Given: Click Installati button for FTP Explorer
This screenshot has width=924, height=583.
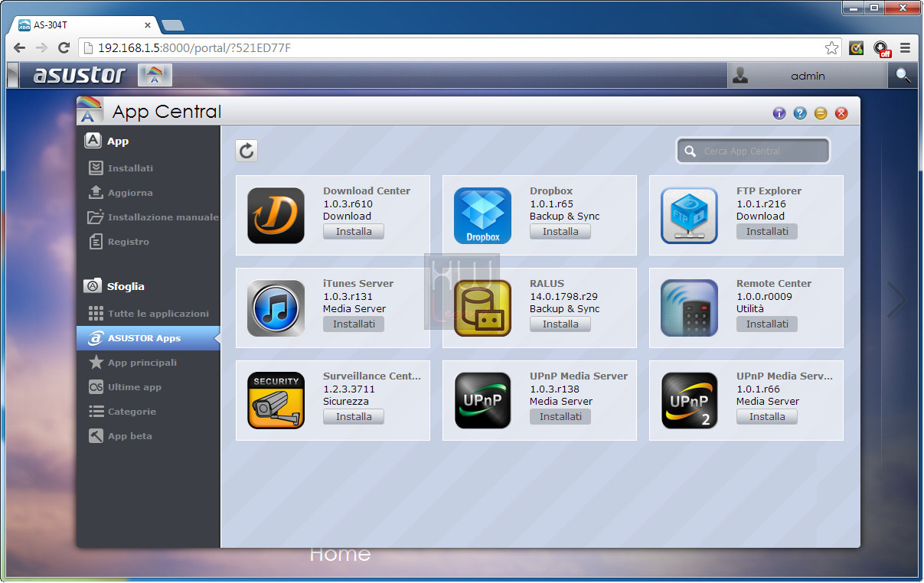Looking at the screenshot, I should pyautogui.click(x=767, y=232).
